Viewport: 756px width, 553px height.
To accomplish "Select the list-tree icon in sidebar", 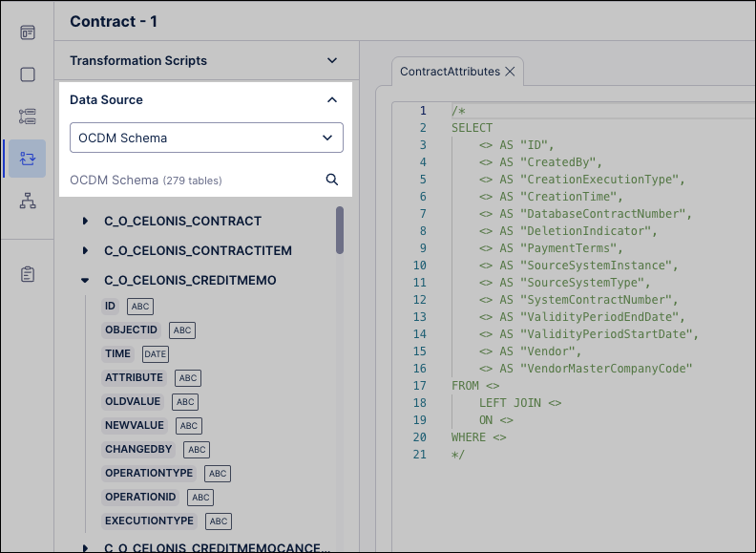I will pos(28,117).
